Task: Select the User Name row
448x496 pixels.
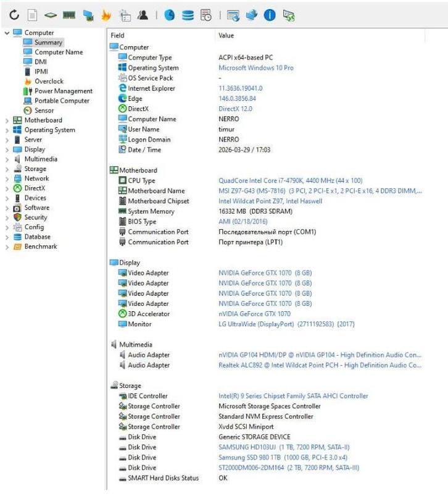Action: coord(266,129)
